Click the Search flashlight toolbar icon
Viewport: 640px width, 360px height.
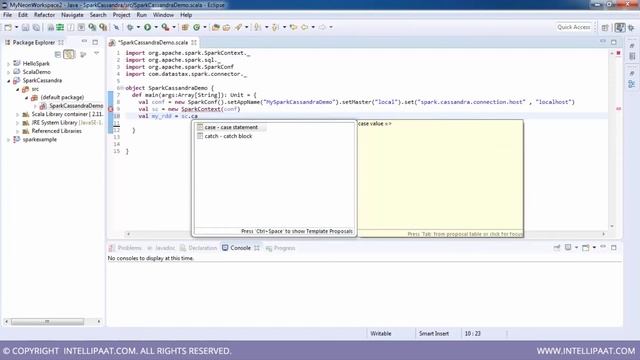point(238,27)
